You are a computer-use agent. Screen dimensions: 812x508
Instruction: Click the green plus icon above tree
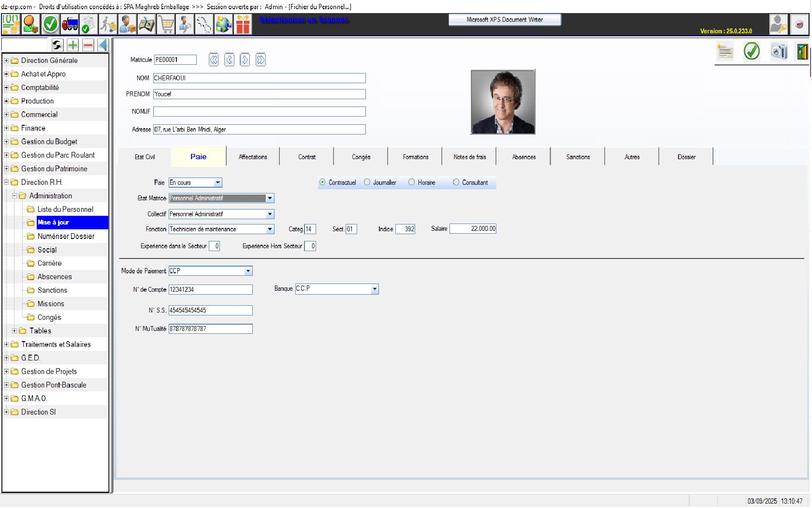pyautogui.click(x=72, y=45)
